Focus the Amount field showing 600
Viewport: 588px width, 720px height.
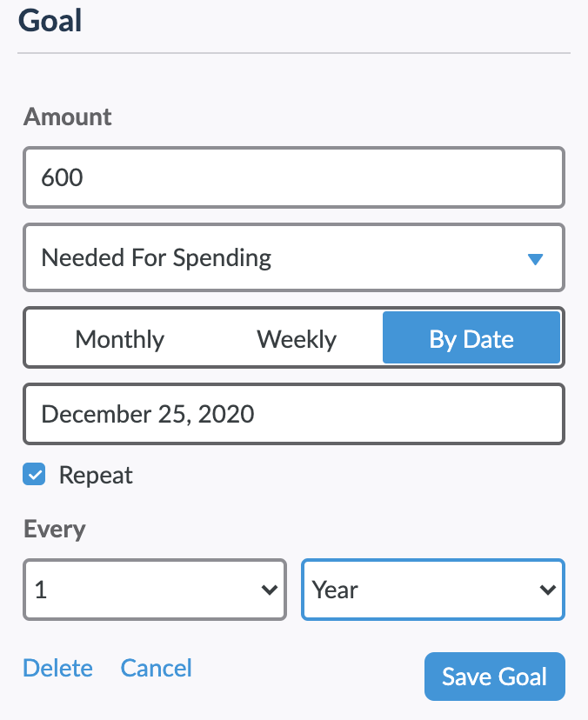tap(294, 177)
